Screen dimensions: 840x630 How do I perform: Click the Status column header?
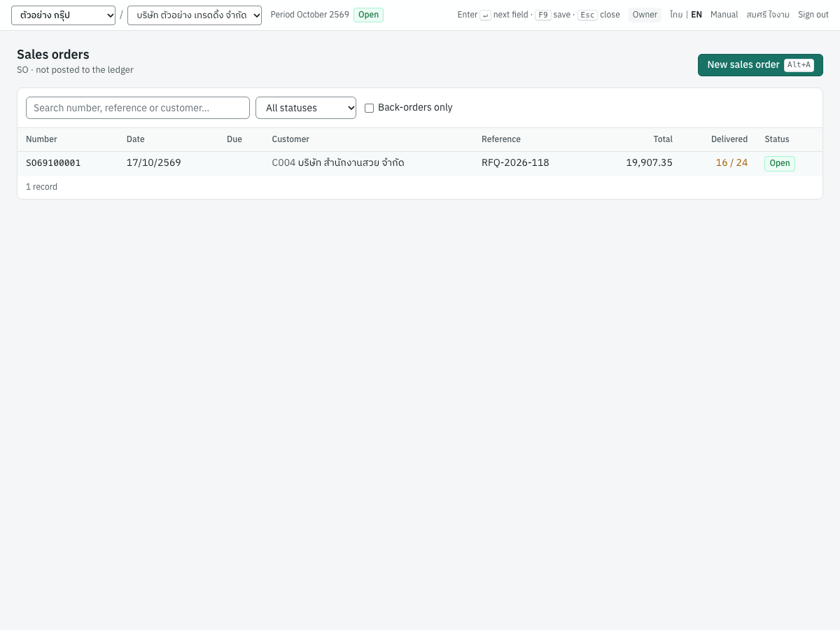pos(777,139)
